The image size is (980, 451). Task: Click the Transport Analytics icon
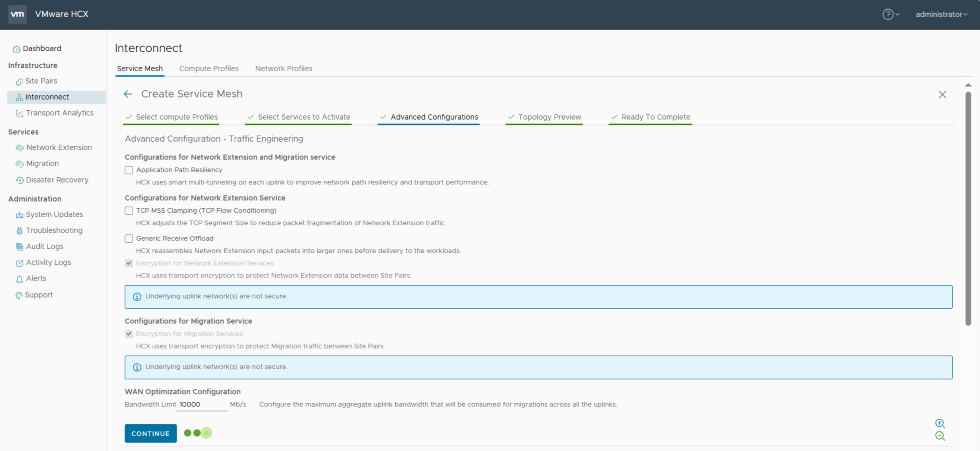click(19, 113)
